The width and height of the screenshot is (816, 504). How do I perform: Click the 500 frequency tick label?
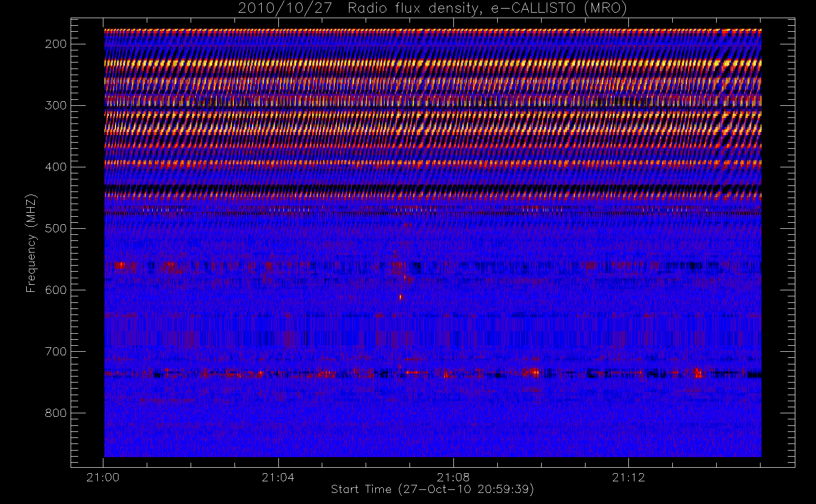[55, 228]
